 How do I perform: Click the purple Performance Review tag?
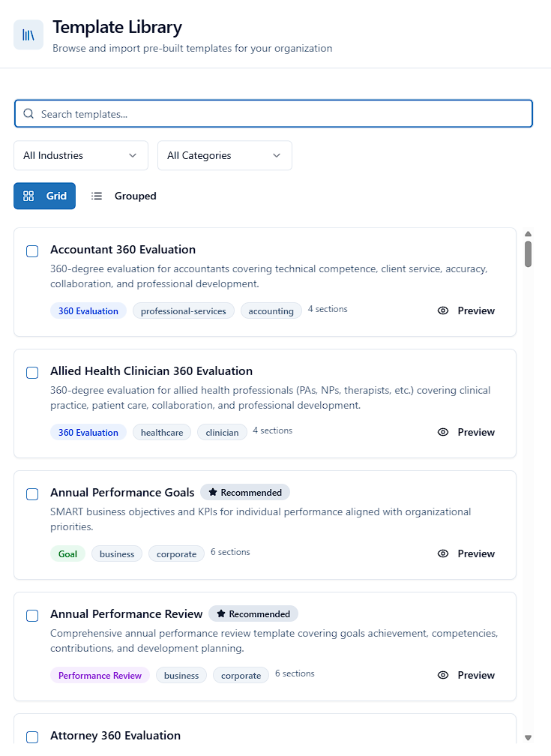[100, 676]
